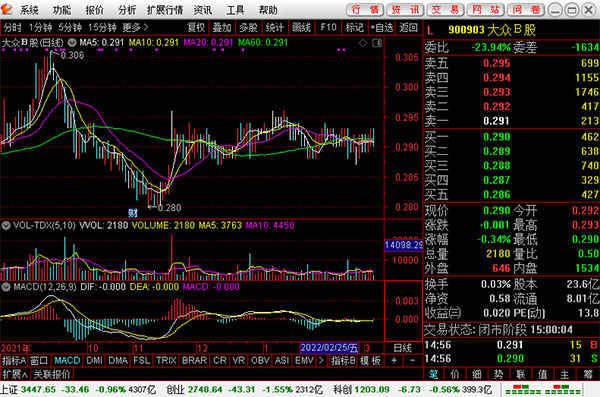Switch chart to 5分钟 period
This screenshot has width=600, height=397.
(x=70, y=28)
